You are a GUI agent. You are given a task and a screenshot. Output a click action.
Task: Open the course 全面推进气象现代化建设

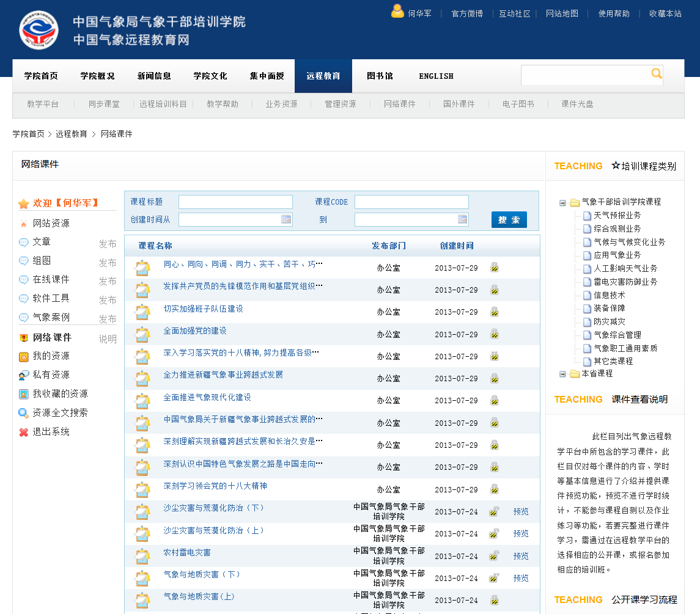point(207,397)
